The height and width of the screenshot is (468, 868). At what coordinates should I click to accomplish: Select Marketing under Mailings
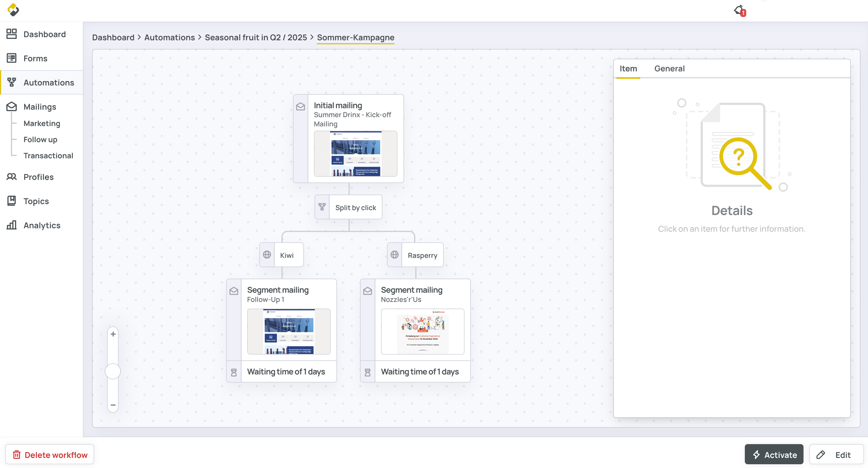click(42, 123)
